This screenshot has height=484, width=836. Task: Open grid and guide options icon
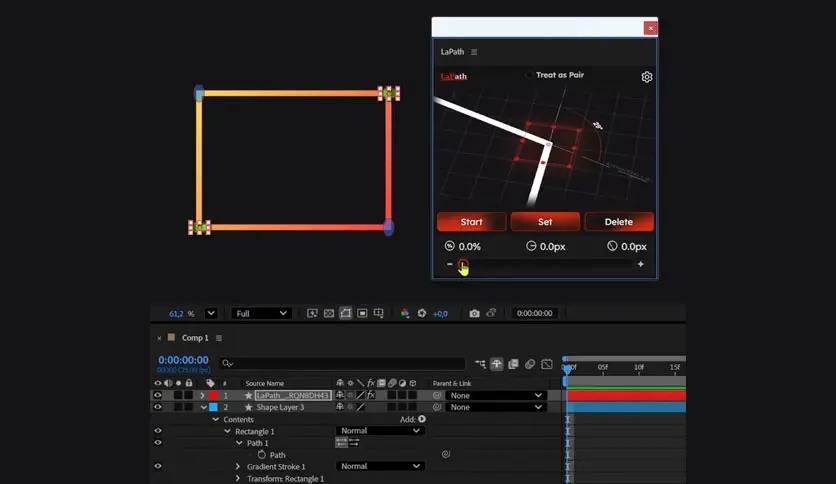(x=379, y=313)
